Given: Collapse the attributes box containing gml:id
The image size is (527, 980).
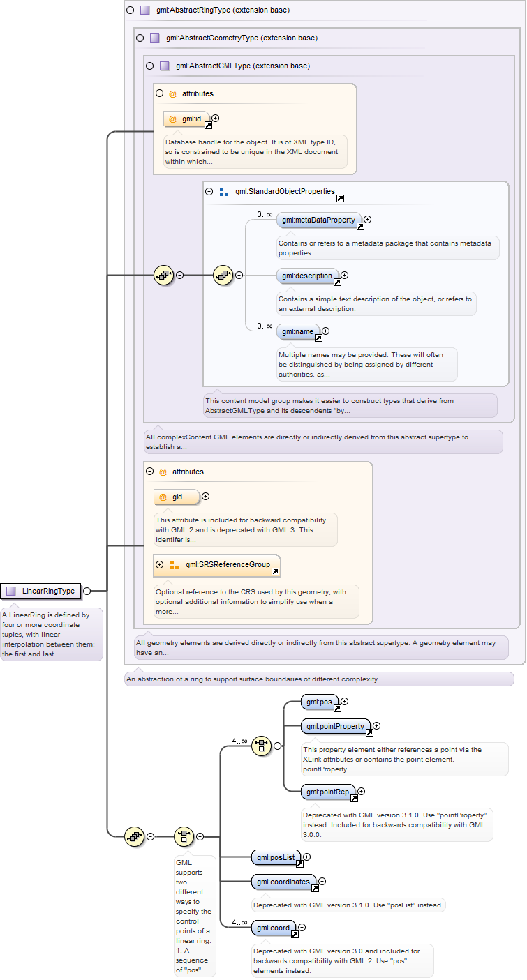Looking at the screenshot, I should (x=159, y=93).
